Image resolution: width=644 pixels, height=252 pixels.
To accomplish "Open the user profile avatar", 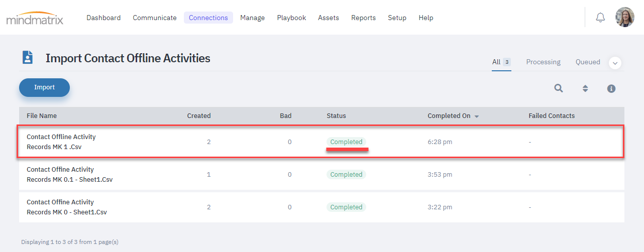I will tap(625, 17).
